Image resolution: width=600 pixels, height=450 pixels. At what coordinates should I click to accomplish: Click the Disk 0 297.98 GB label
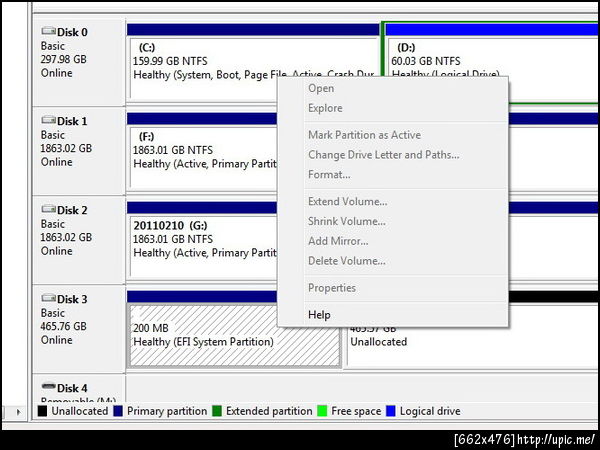pos(64,59)
